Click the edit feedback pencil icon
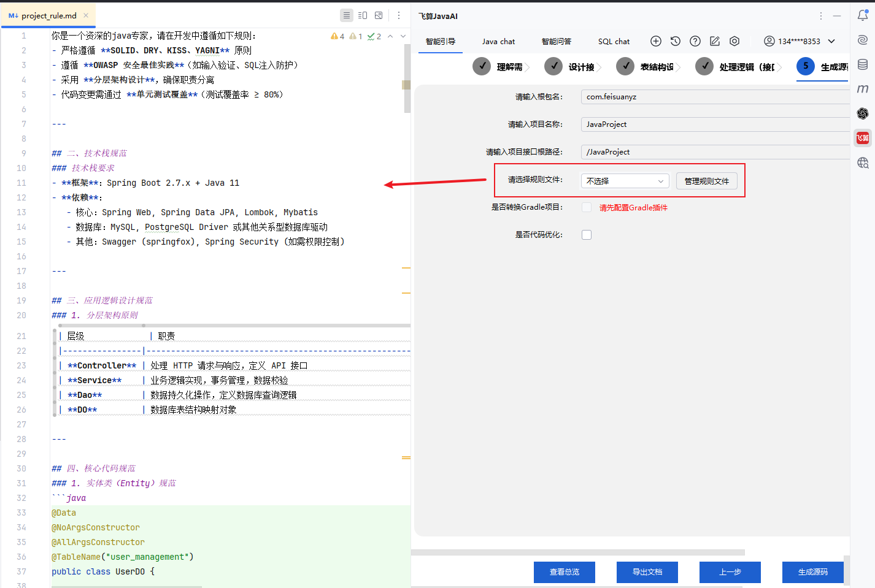 pyautogui.click(x=715, y=41)
